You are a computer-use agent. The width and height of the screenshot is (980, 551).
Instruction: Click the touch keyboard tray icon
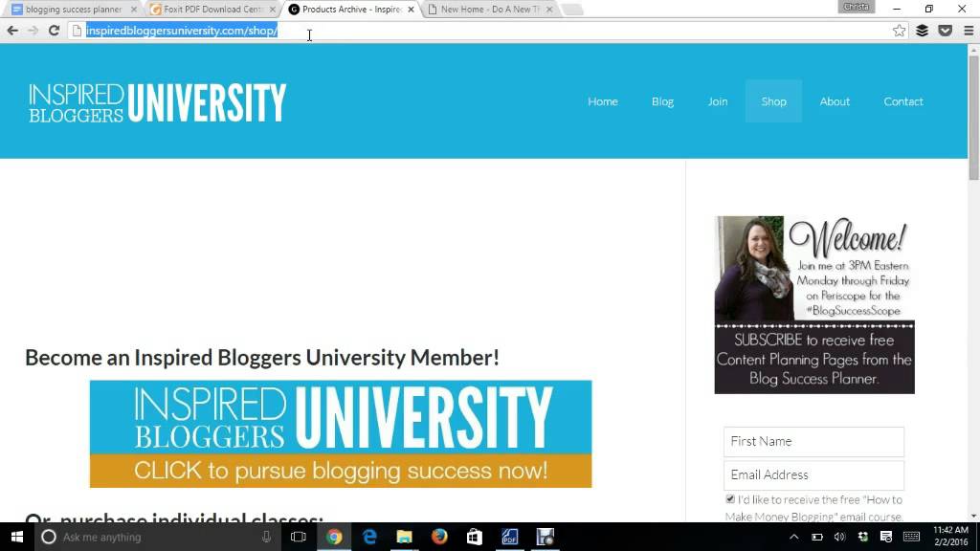[911, 537]
